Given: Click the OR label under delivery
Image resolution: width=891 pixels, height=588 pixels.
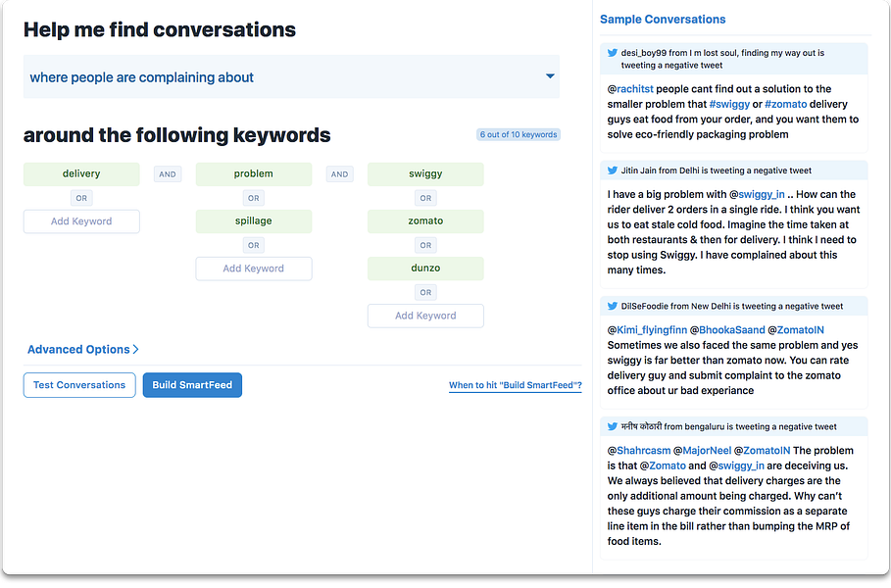Looking at the screenshot, I should [81, 198].
